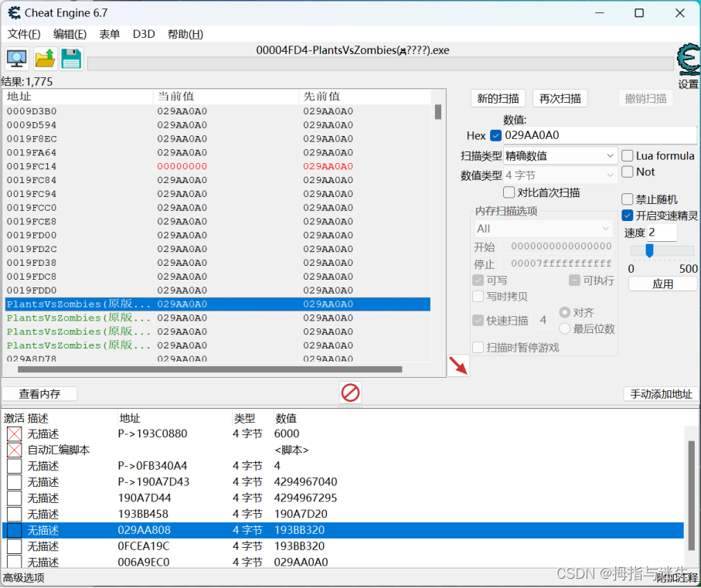Select the highlighted address entry 029AA808
This screenshot has height=588, width=701.
[343, 530]
